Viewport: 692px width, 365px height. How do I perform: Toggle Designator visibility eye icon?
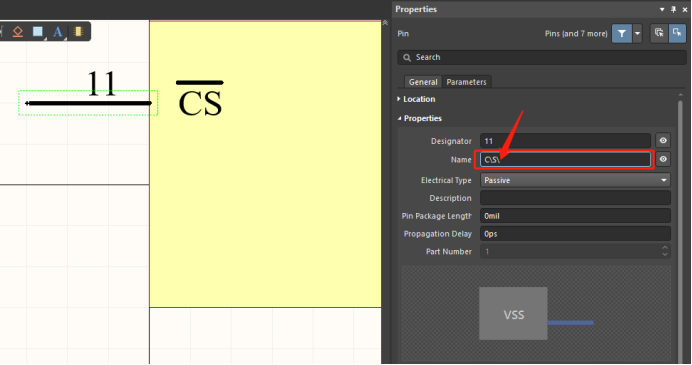click(663, 141)
